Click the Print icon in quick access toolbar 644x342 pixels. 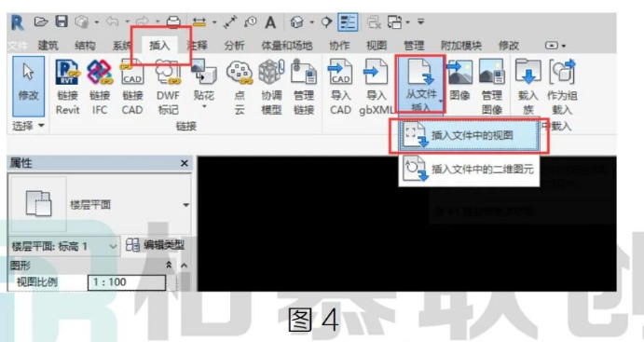173,21
